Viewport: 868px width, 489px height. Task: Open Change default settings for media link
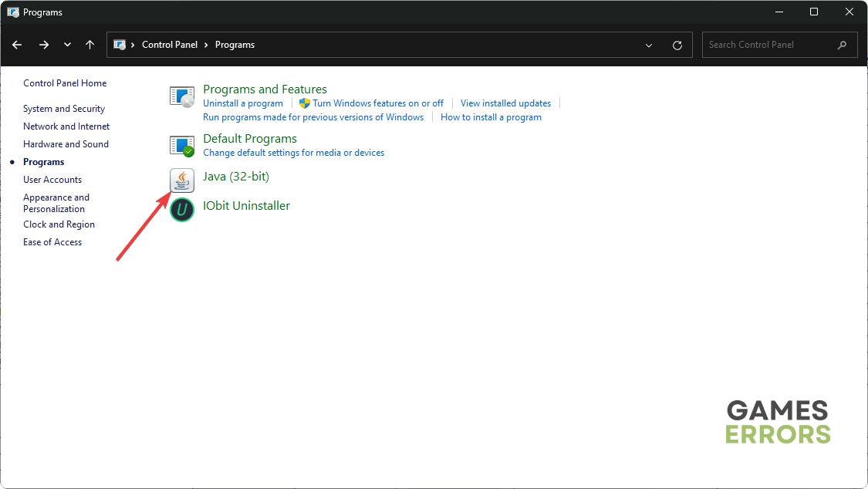click(x=293, y=153)
